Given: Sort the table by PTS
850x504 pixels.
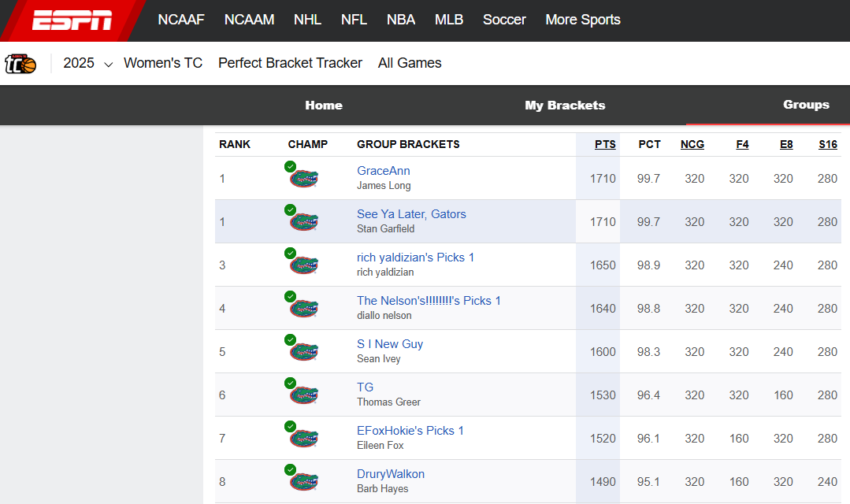Looking at the screenshot, I should 605,144.
